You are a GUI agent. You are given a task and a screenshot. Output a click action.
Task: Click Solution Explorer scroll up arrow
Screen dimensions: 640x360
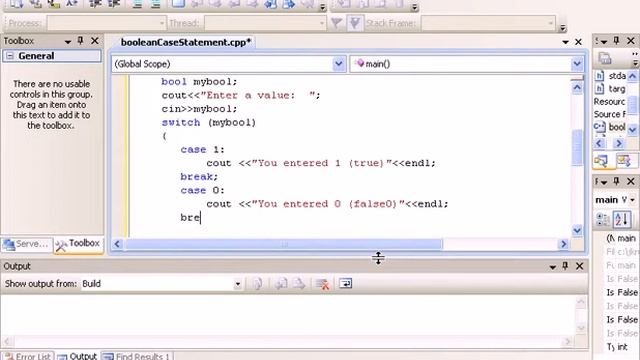pos(632,76)
